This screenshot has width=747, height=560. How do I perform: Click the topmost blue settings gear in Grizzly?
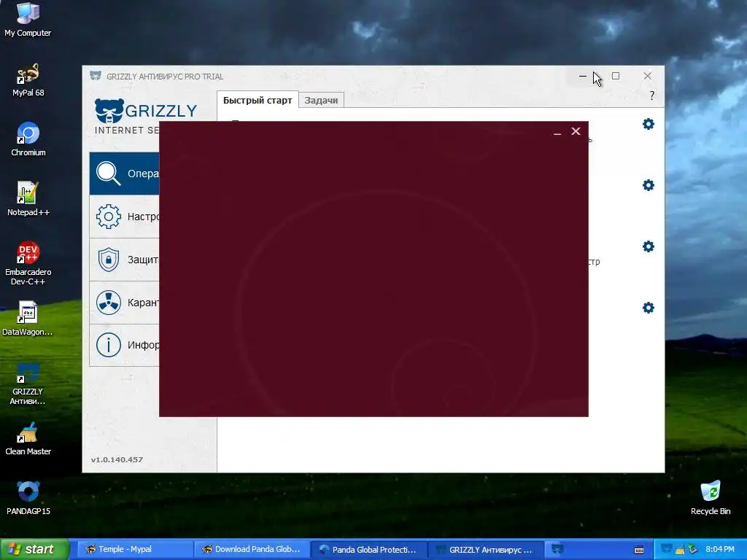648,124
